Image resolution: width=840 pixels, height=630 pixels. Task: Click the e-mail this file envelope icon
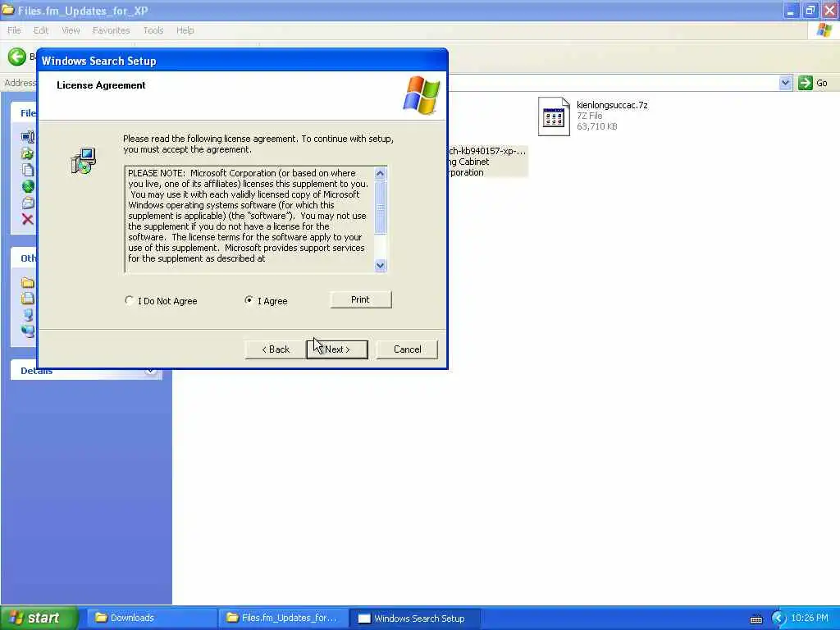[x=28, y=203]
